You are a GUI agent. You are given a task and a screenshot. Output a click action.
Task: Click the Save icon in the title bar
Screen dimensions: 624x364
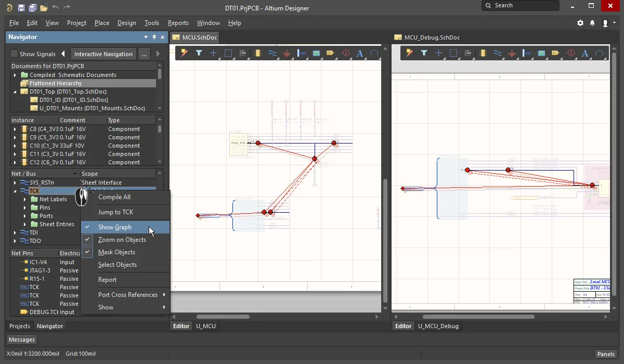pyautogui.click(x=21, y=8)
